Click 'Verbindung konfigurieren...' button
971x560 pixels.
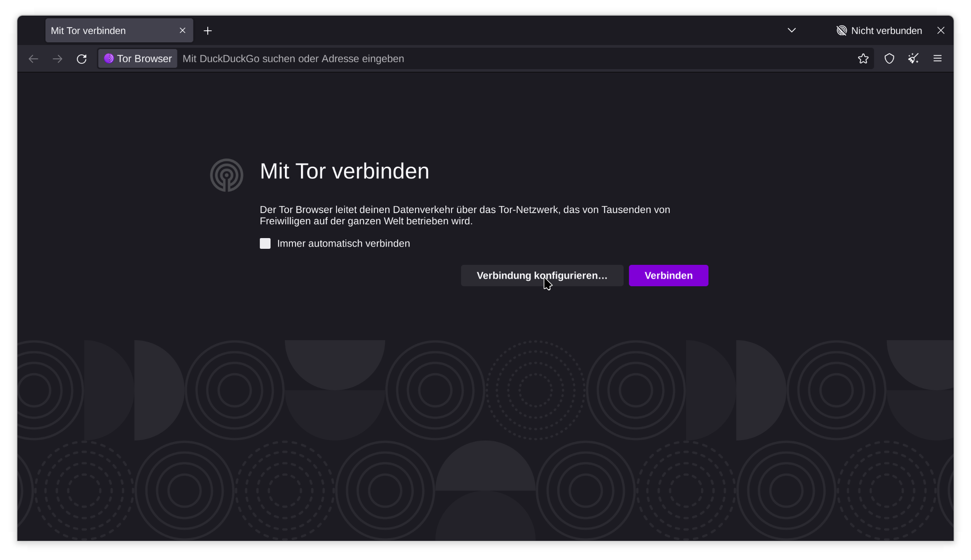click(542, 276)
